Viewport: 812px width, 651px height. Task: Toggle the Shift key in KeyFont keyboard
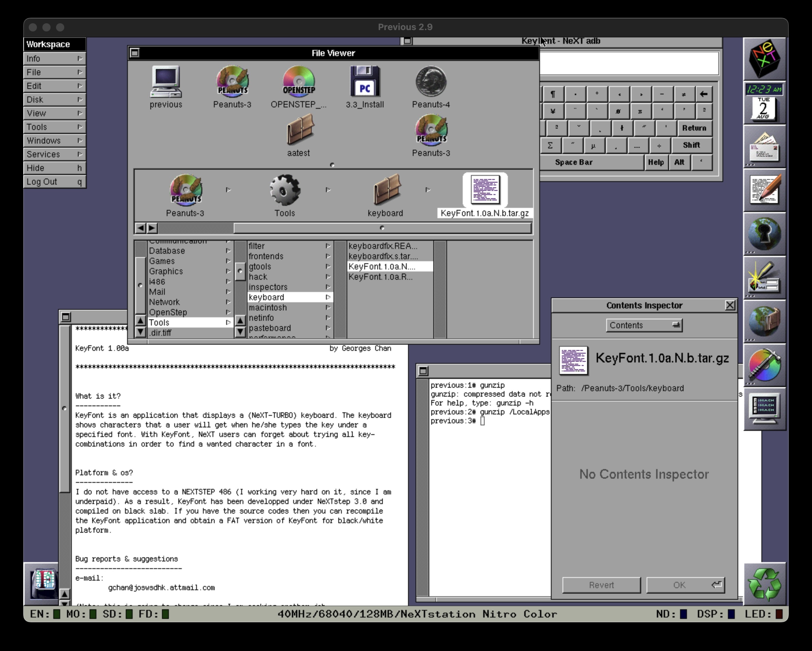tap(691, 145)
